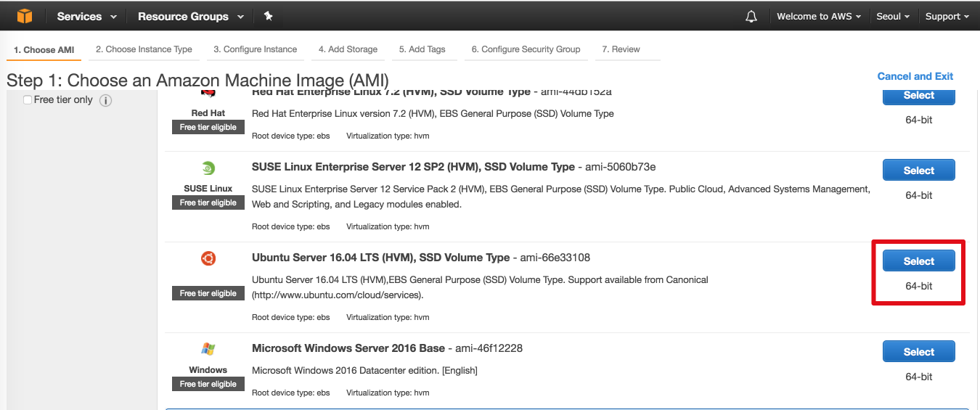Select the Microsoft Windows Server 2016 AMI

tap(918, 352)
